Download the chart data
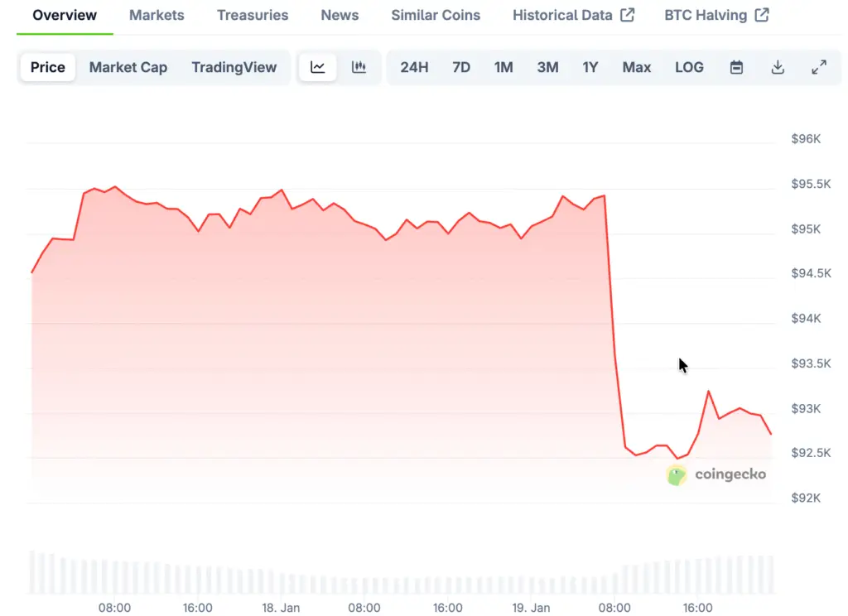This screenshot has width=848, height=616. [x=778, y=68]
